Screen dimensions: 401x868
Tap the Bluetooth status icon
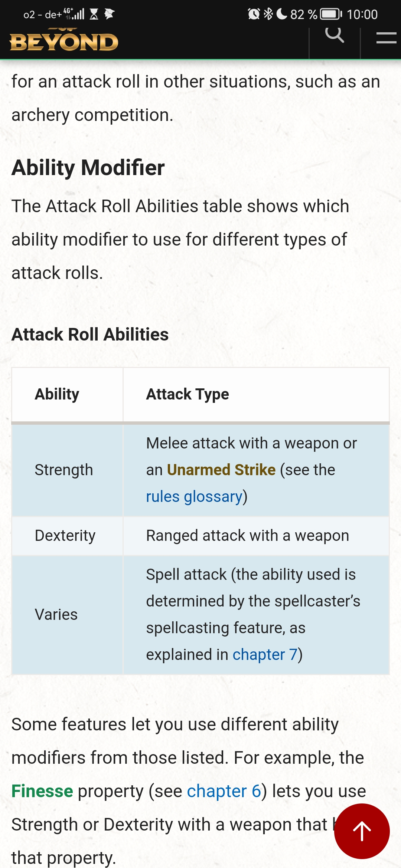(268, 14)
